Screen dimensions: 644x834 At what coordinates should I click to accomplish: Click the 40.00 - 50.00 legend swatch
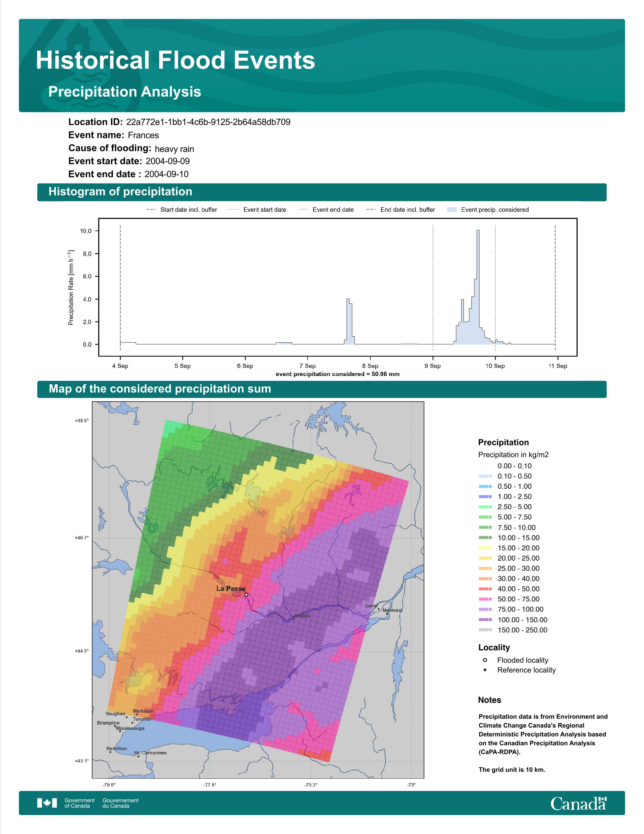pyautogui.click(x=485, y=589)
